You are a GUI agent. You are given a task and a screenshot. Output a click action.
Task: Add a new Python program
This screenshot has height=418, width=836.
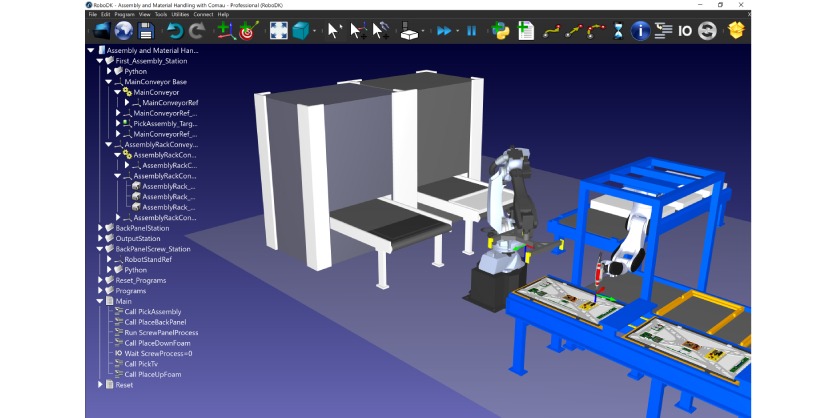(500, 31)
